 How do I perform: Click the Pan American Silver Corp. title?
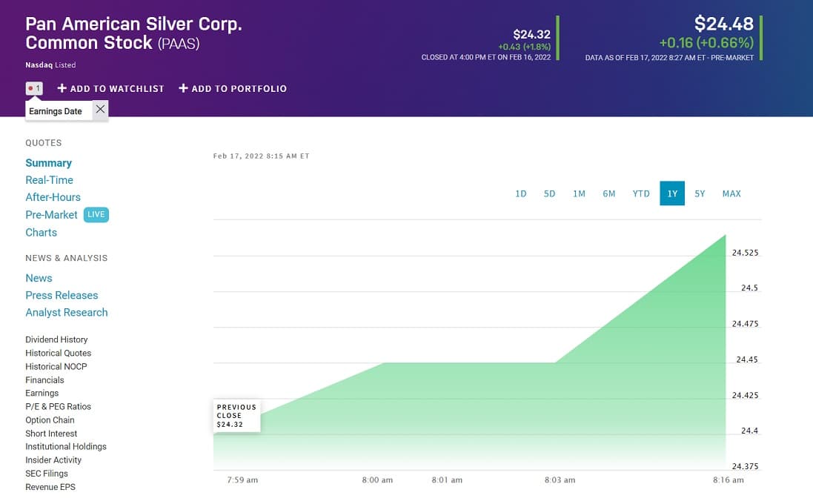[x=134, y=33]
